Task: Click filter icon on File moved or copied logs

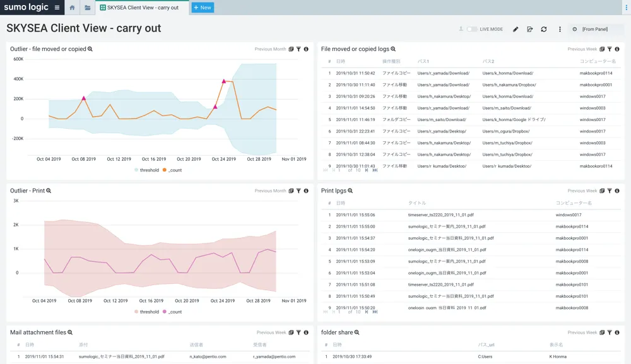Action: pyautogui.click(x=610, y=49)
